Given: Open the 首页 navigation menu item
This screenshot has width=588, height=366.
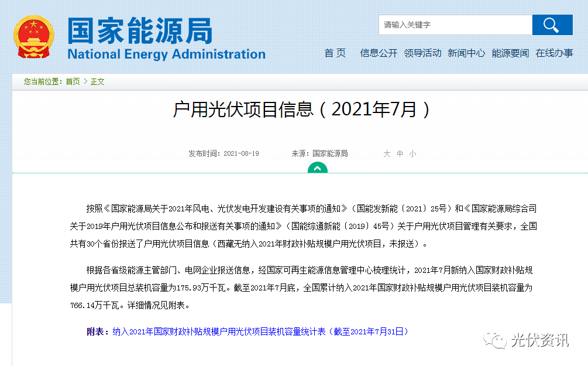Looking at the screenshot, I should [335, 53].
